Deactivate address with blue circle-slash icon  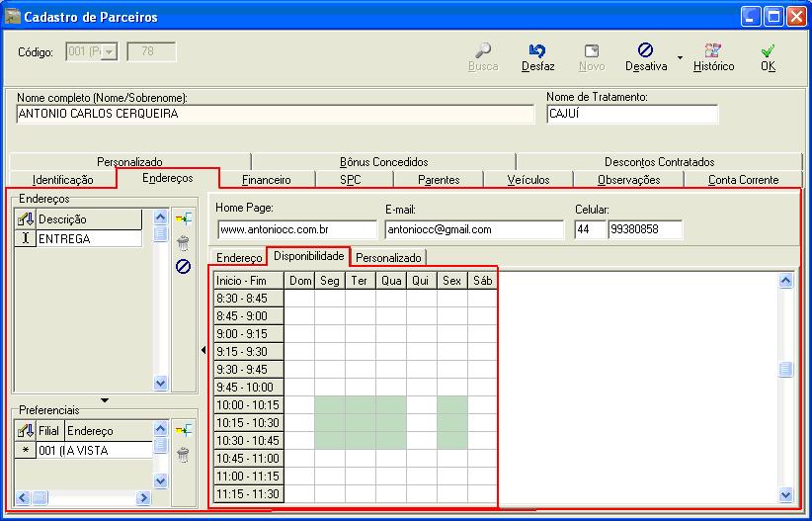click(183, 267)
